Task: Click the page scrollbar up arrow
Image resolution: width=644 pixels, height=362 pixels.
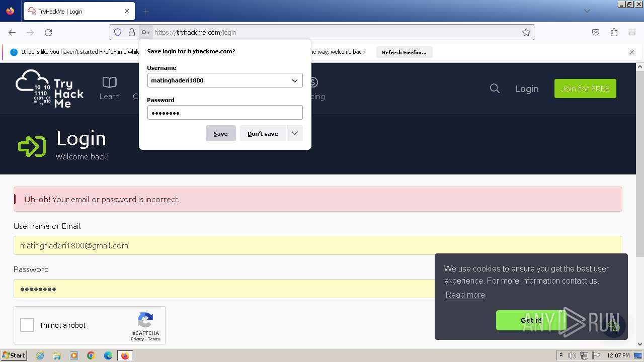Action: tap(640, 66)
